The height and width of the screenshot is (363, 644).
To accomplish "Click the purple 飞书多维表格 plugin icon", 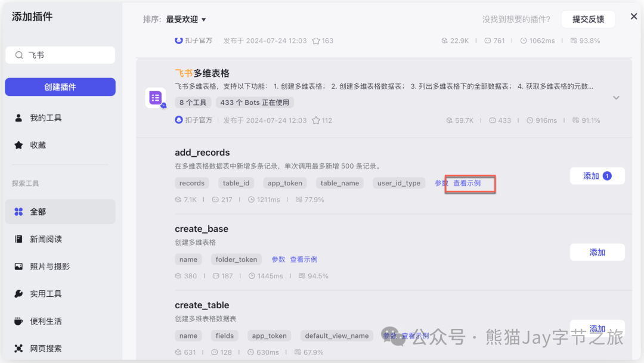I will click(156, 98).
